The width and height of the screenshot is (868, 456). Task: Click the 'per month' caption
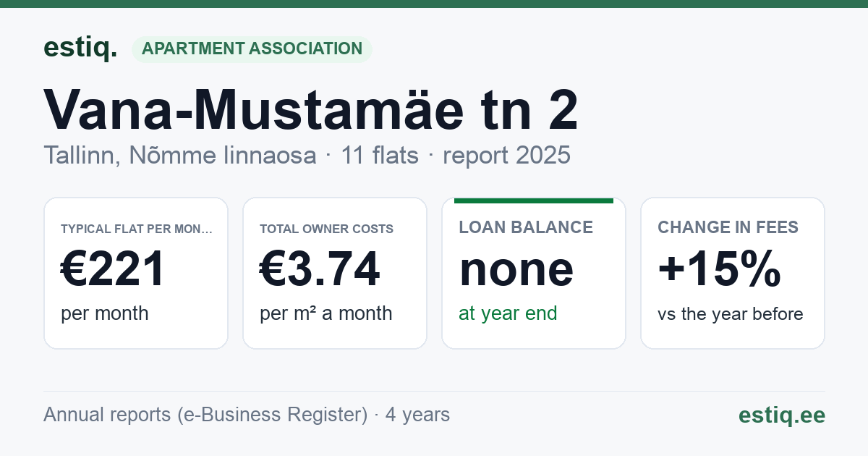[x=105, y=313]
